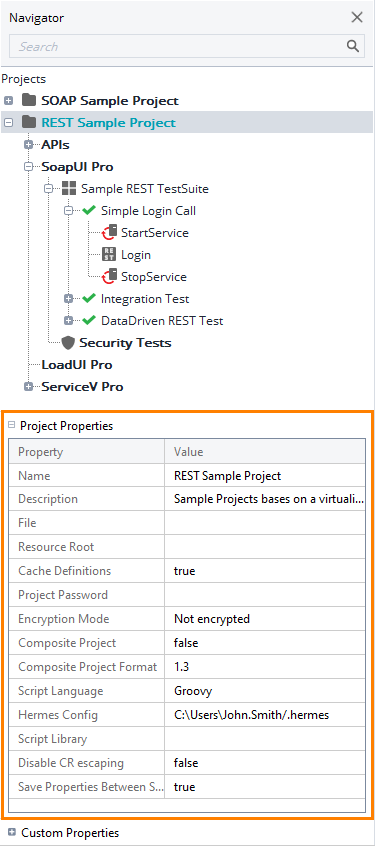
Task: Collapse the Project Properties section
Action: click(x=11, y=425)
